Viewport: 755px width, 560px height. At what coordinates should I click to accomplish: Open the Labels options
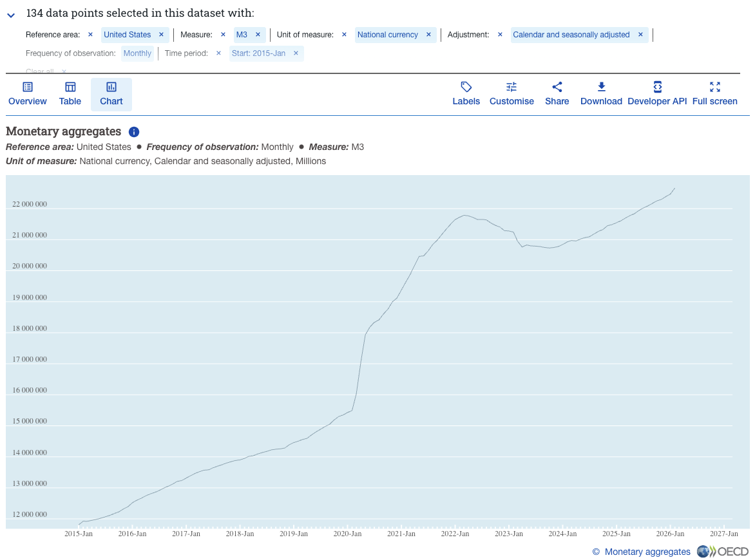(466, 94)
